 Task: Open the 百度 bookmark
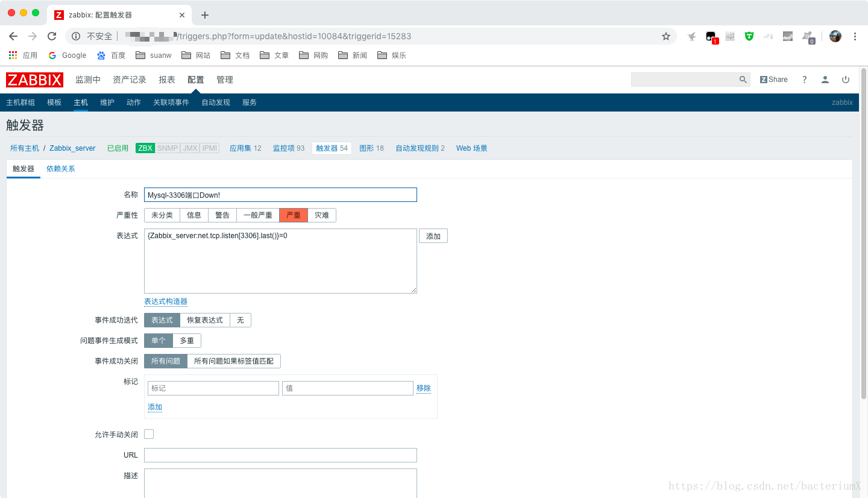[111, 55]
